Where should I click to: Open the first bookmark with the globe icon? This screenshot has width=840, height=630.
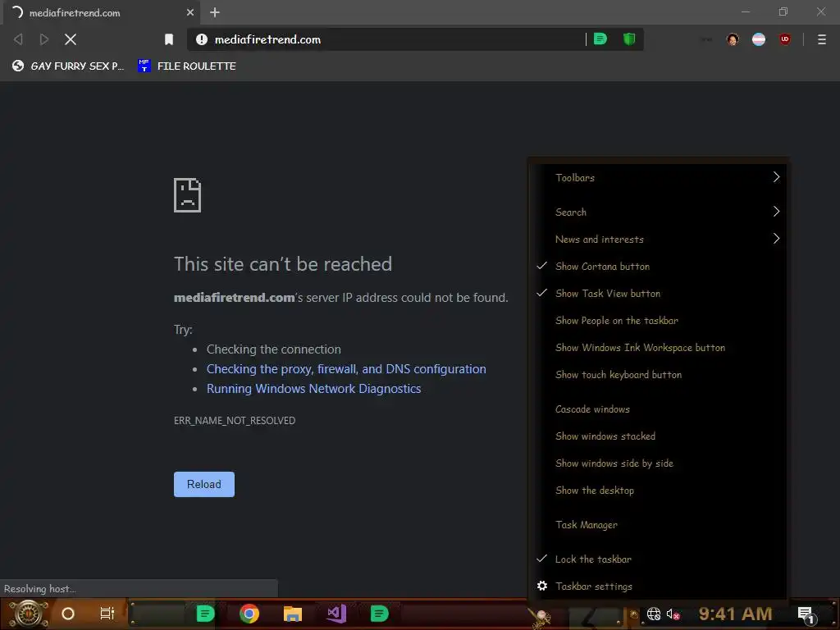tap(68, 66)
